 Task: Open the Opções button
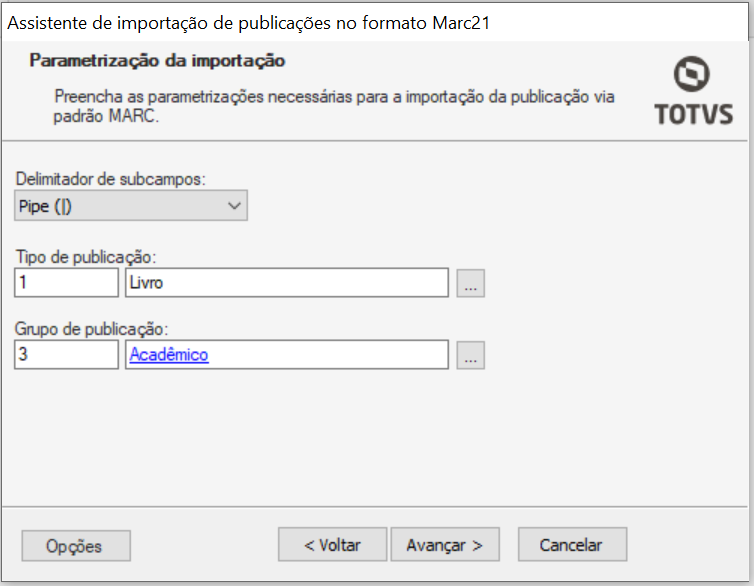click(x=76, y=546)
